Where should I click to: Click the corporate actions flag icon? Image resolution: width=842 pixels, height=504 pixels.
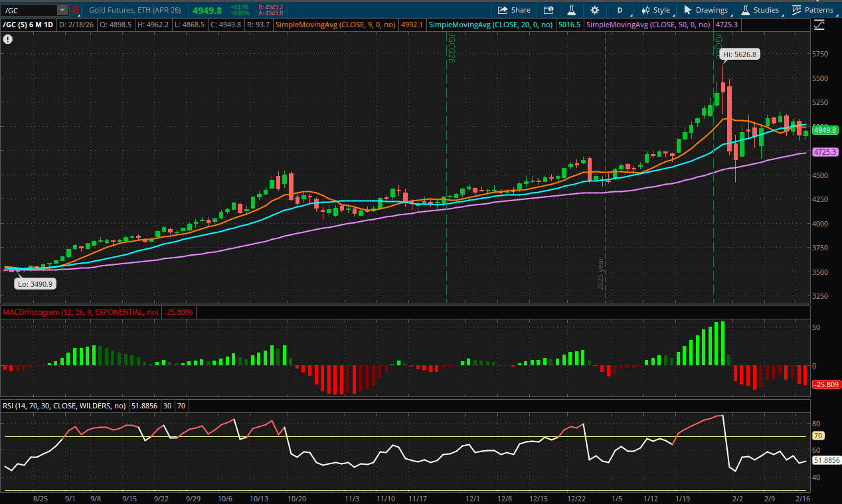click(x=548, y=10)
